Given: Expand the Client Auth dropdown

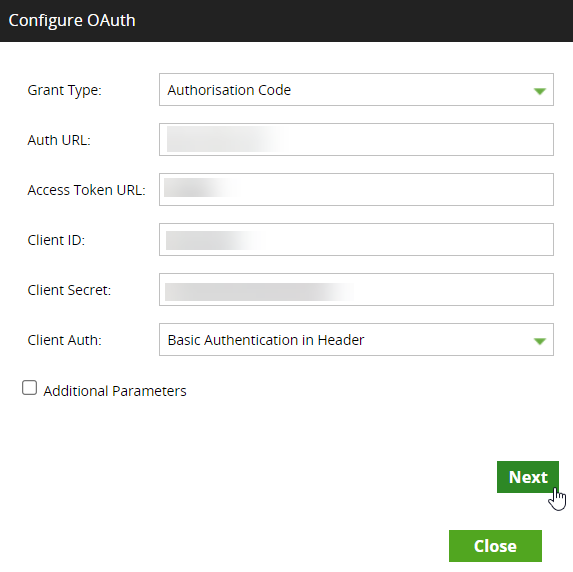Looking at the screenshot, I should click(356, 340).
